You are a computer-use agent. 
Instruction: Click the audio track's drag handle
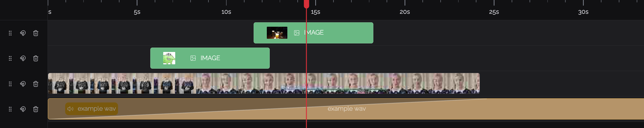[x=10, y=109]
